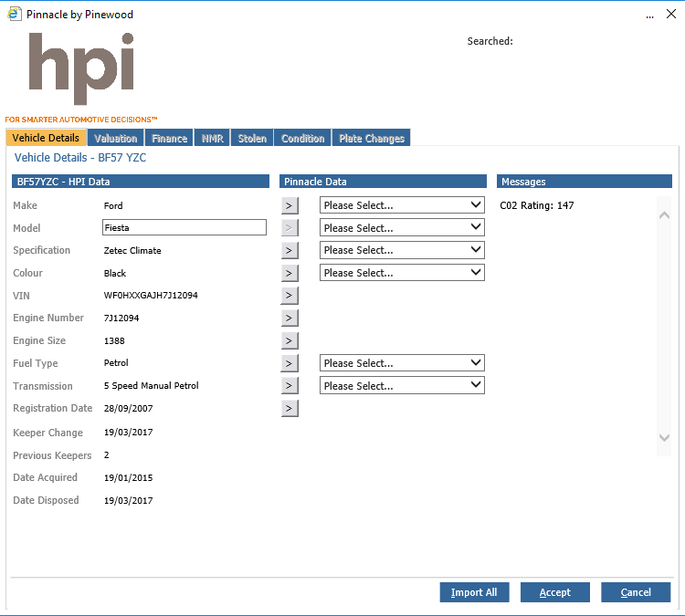Click the Make value Ford
This screenshot has height=616, width=685.
click(x=113, y=205)
